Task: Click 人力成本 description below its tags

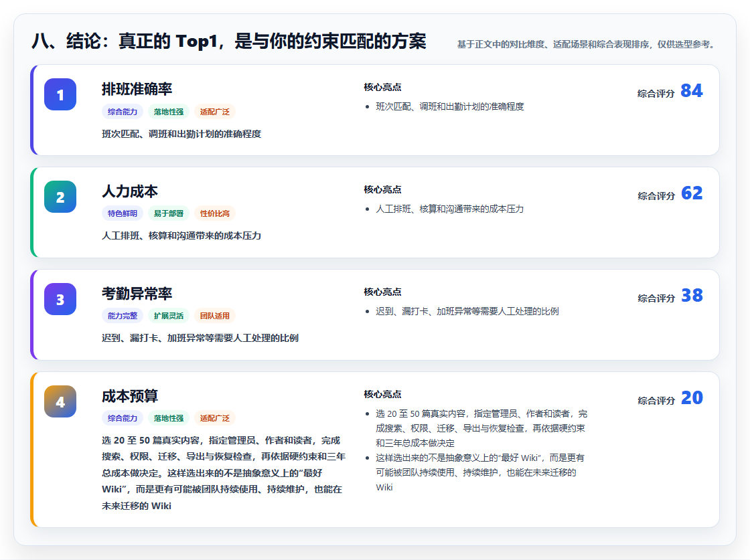Action: [181, 236]
